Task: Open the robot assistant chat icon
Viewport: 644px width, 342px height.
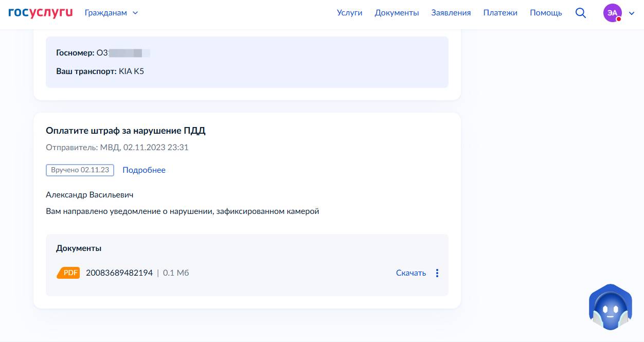Action: (x=610, y=309)
